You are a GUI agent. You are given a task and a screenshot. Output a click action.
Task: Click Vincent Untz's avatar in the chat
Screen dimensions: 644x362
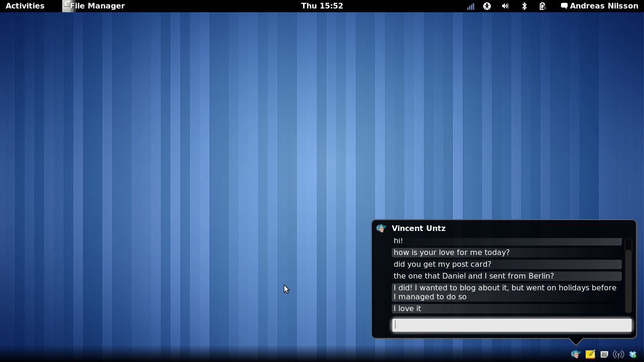coord(381,228)
